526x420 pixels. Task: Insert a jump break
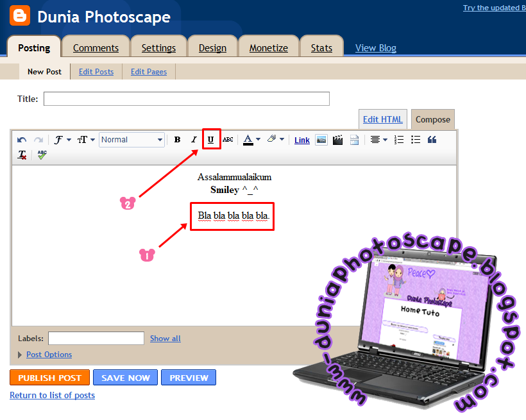354,140
